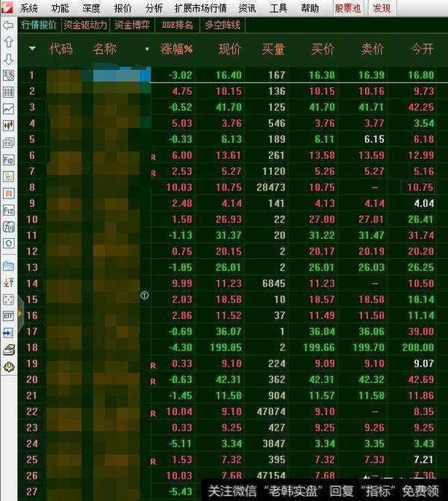This screenshot has width=448, height=501.
Task: Expand the yellow side panel arrow handle
Action: click(20, 314)
